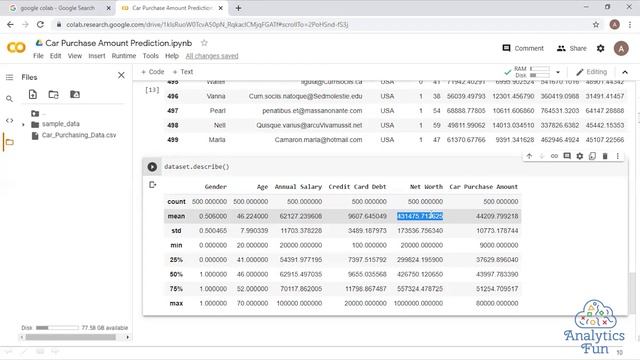The width and height of the screenshot is (640, 360).
Task: Click the std row label
Action: click(176, 231)
